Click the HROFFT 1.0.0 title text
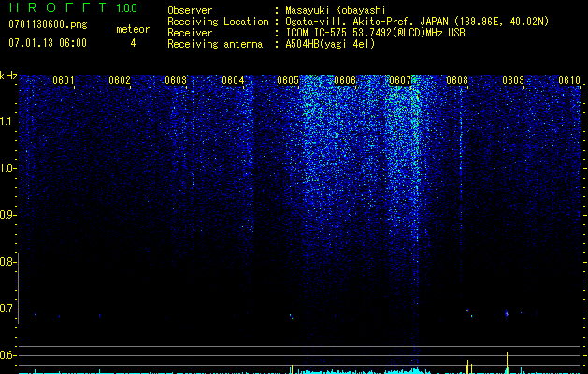588x374 pixels. (x=73, y=7)
